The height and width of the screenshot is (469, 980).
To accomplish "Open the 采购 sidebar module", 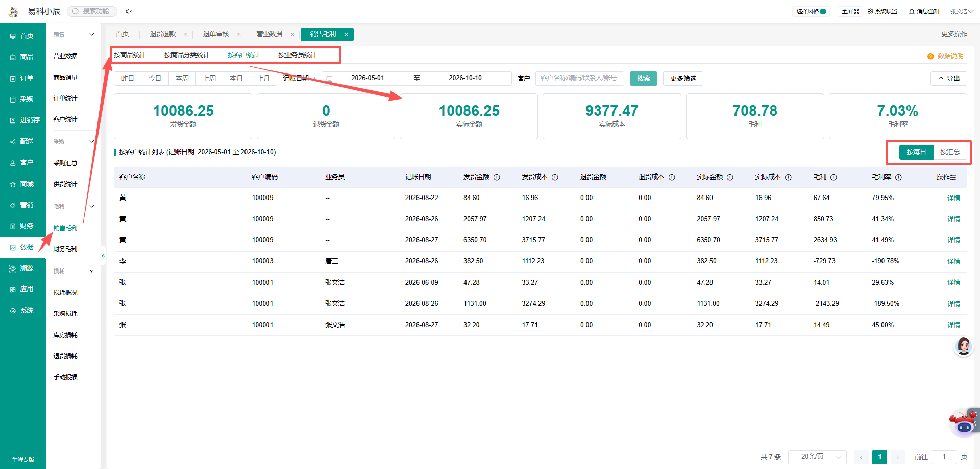I will (x=22, y=99).
